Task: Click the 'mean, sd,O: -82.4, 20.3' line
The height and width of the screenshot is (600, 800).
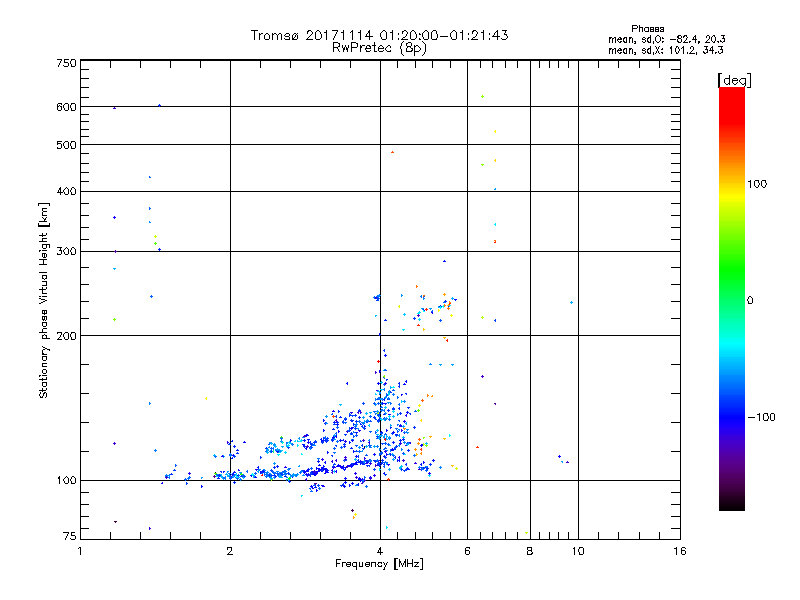Action: coord(666,39)
